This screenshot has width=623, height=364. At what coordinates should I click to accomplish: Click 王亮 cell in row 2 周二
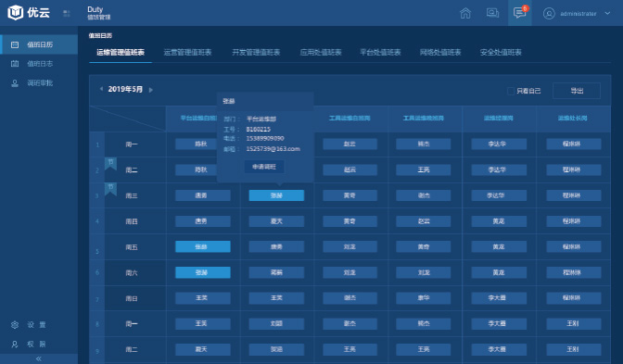424,169
